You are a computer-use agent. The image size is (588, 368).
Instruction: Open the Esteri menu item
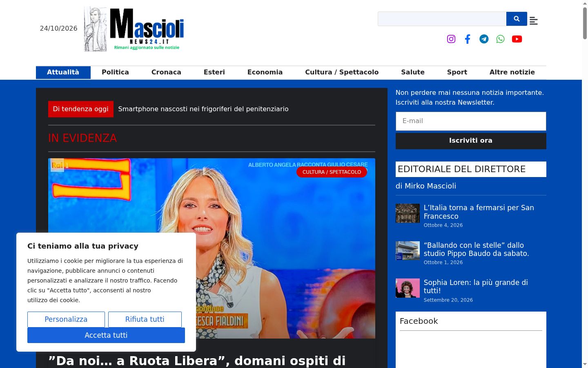point(214,72)
